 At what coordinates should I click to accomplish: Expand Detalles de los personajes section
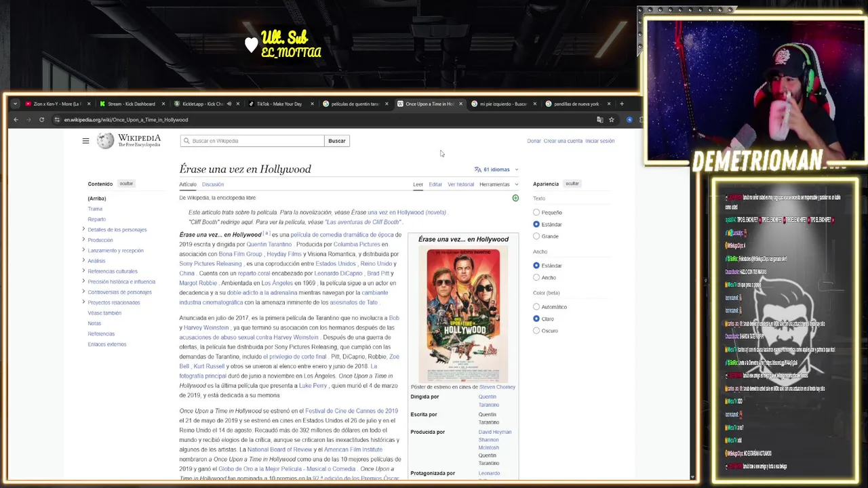(83, 229)
